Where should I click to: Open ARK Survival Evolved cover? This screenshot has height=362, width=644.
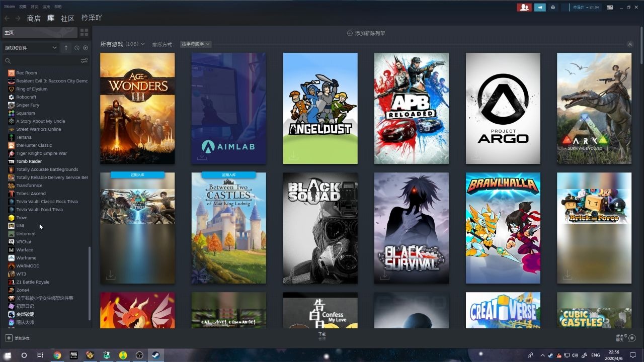pyautogui.click(x=594, y=108)
